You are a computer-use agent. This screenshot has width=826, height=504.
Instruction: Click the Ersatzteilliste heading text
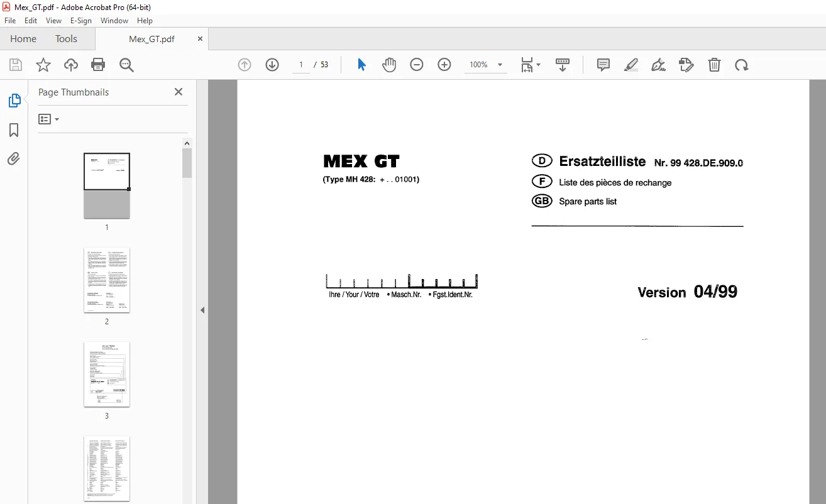602,162
